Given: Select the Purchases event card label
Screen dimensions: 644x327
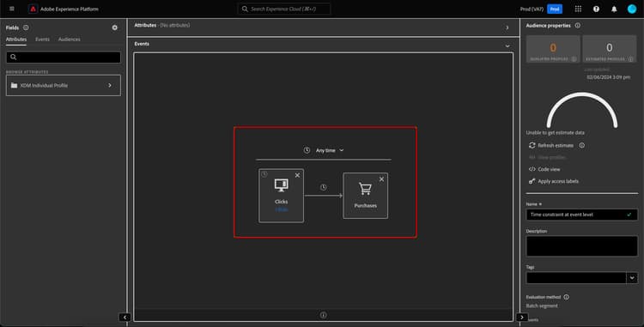Looking at the screenshot, I should (365, 205).
